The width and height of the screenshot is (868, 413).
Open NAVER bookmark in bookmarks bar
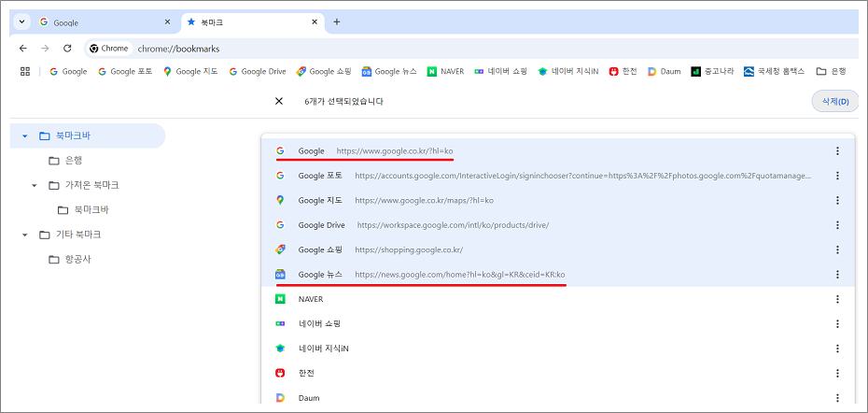tap(445, 72)
